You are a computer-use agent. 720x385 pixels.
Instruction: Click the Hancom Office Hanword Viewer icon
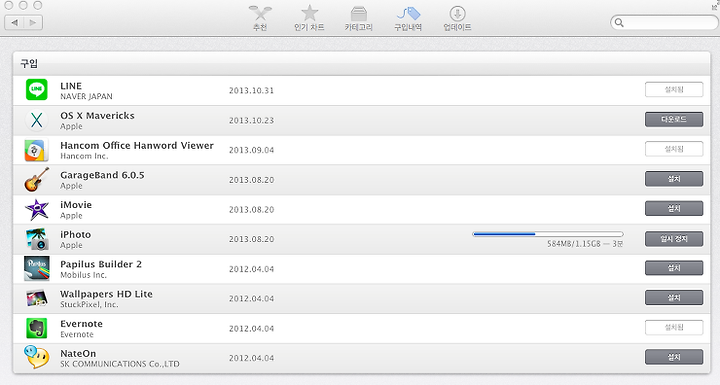[36, 150]
